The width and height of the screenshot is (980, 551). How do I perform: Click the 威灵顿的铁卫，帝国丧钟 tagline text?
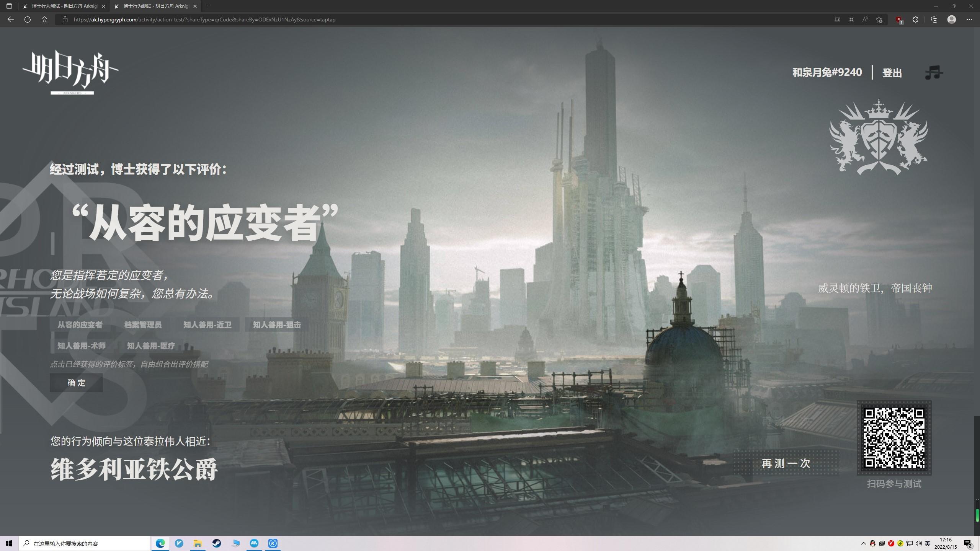point(875,288)
